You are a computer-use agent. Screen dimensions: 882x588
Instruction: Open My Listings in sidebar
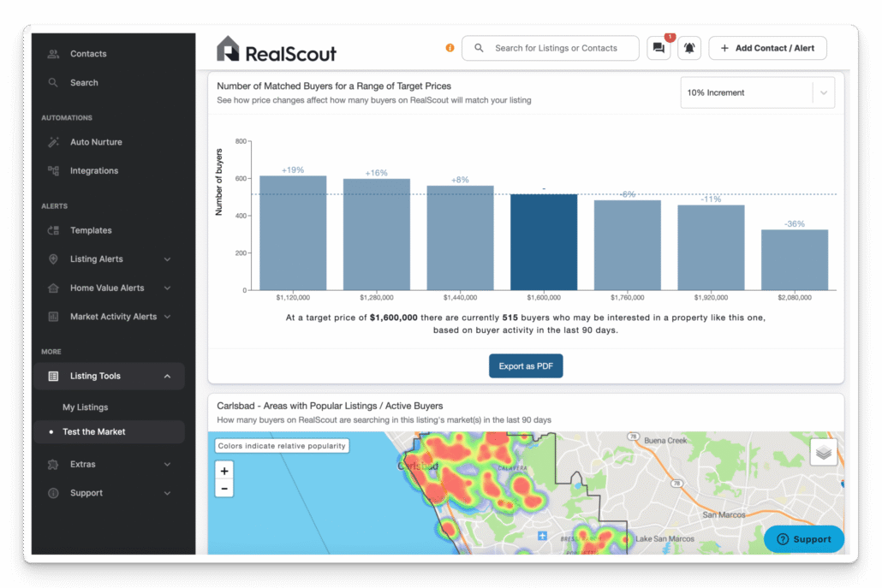pyautogui.click(x=85, y=407)
